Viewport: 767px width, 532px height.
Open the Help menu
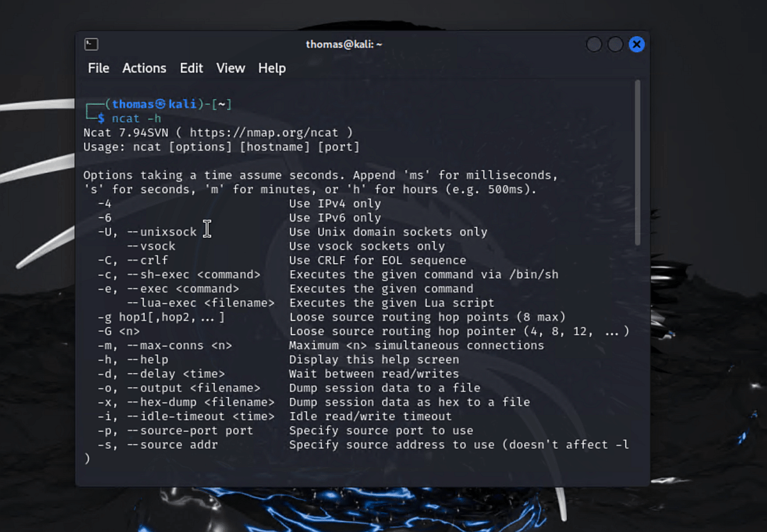coord(272,68)
